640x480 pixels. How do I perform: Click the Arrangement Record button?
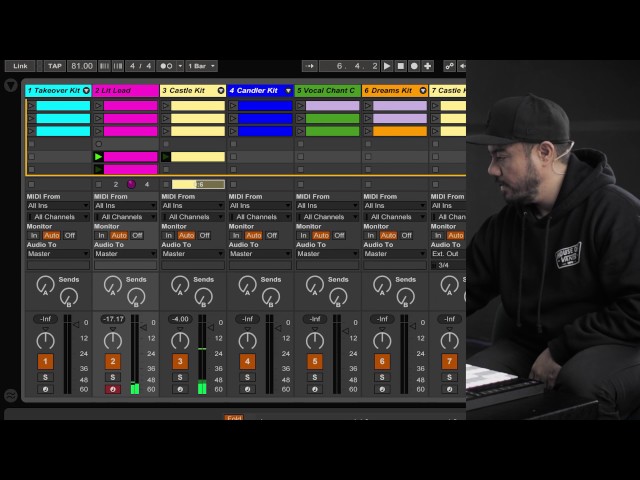coord(414,66)
